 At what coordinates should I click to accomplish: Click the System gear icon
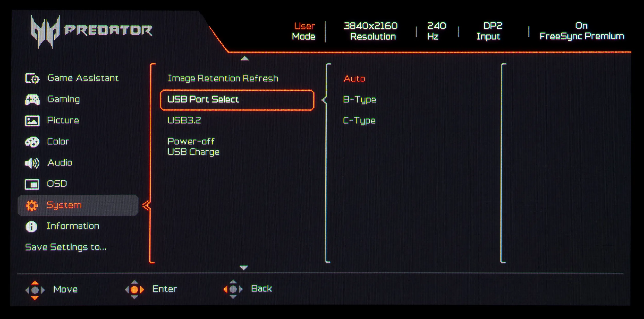click(x=32, y=205)
